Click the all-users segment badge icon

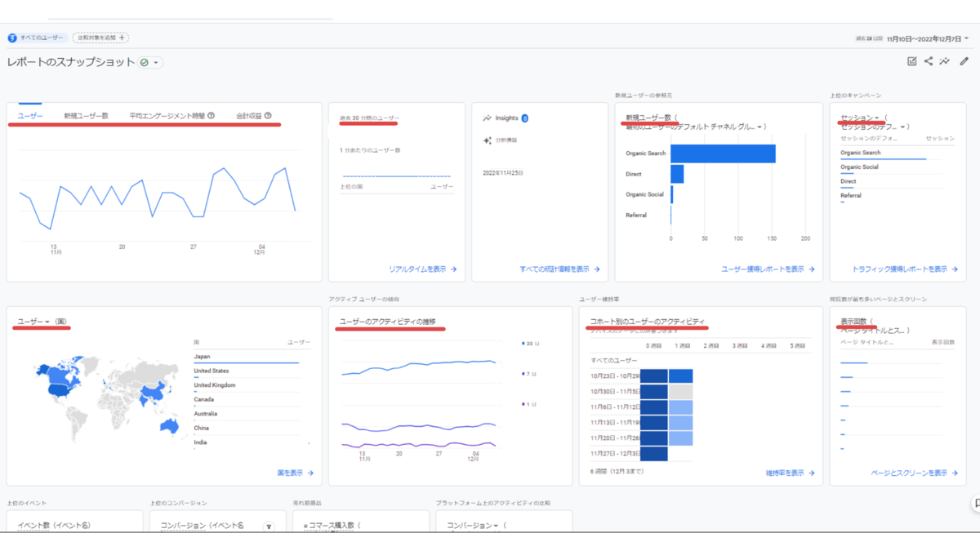click(12, 38)
